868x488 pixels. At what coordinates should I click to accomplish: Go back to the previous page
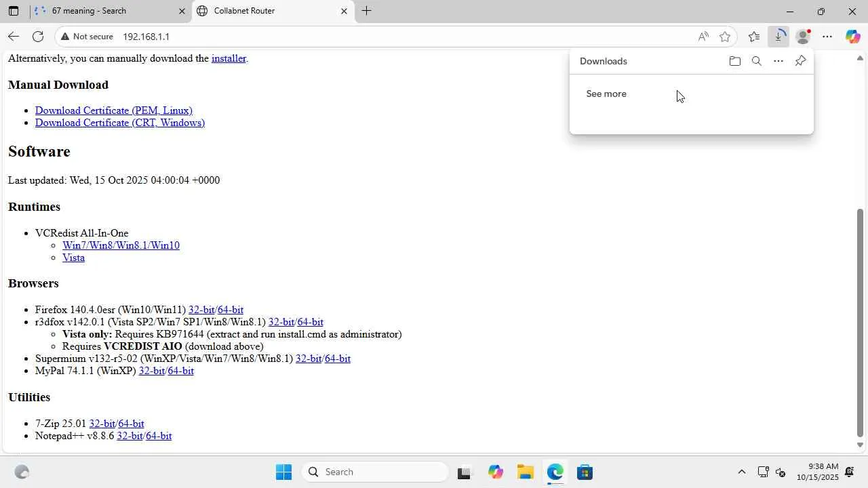click(x=14, y=37)
